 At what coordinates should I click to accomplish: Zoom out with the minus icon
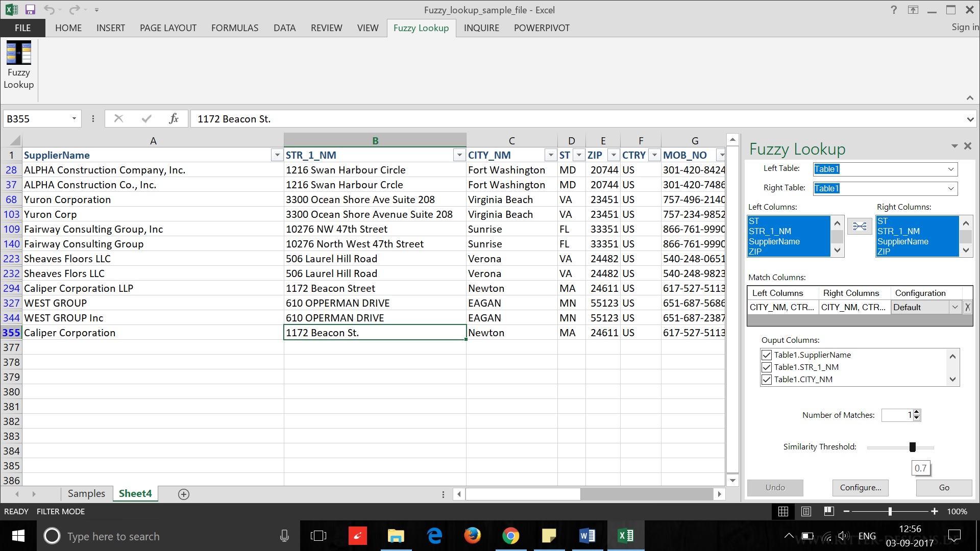[x=846, y=511]
